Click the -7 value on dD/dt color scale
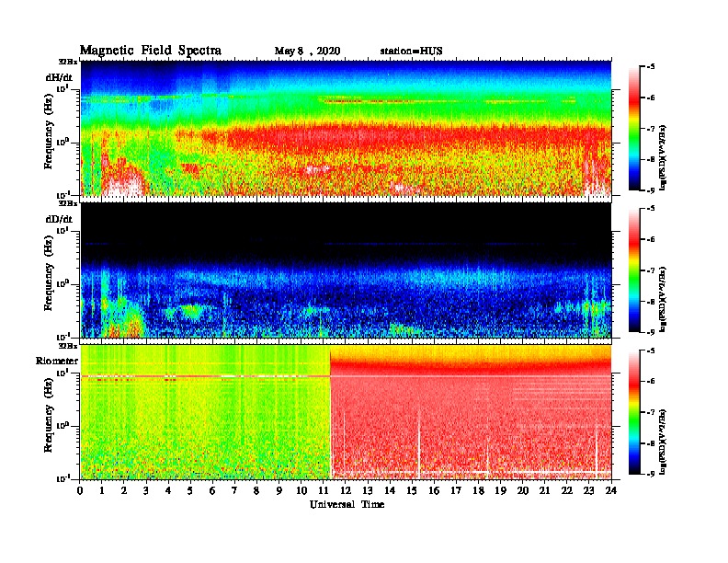 (x=651, y=270)
